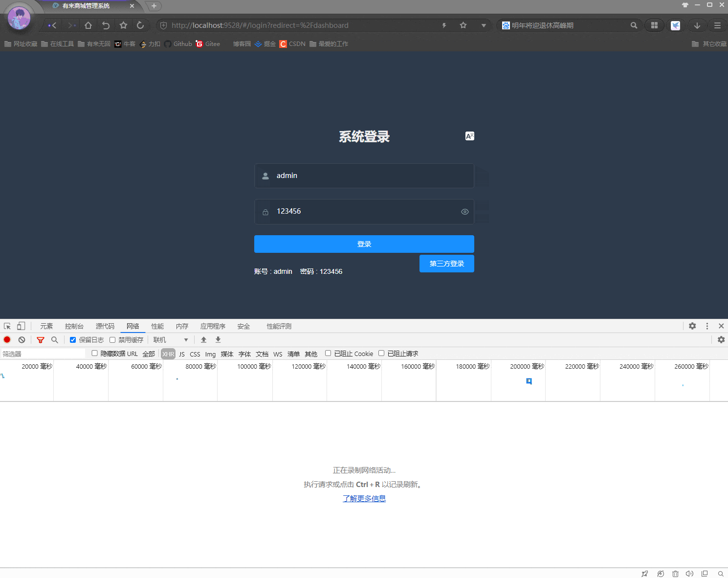Click the status bar trash icon

click(675, 574)
